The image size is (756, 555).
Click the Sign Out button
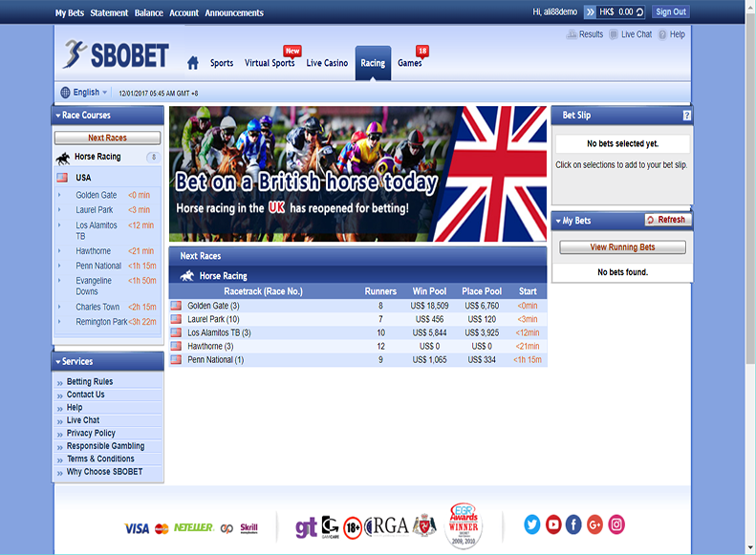670,12
